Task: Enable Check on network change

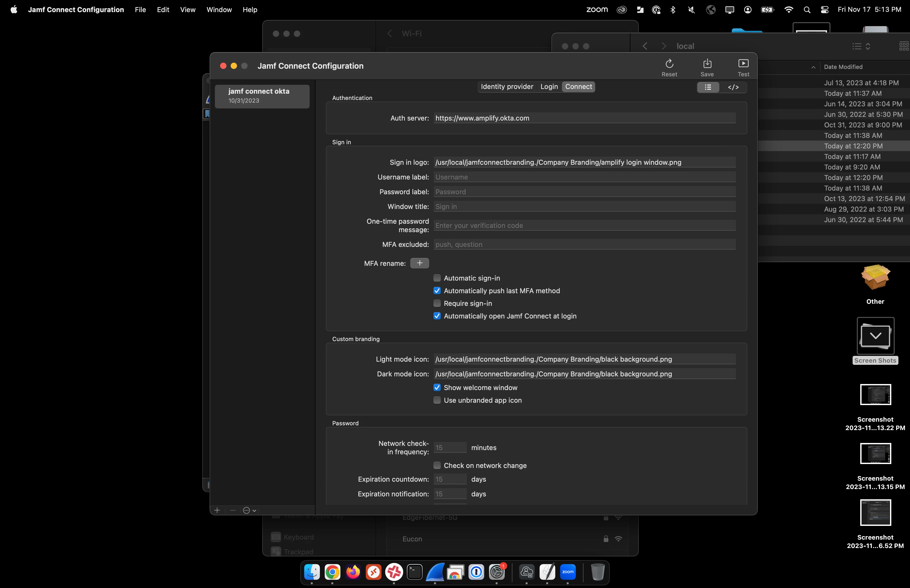Action: pos(437,465)
